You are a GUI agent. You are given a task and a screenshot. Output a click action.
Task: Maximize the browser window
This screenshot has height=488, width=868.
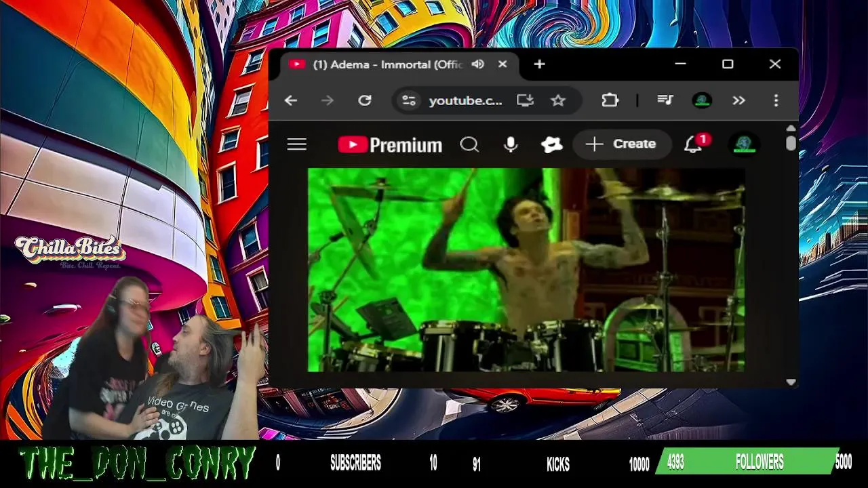point(728,64)
